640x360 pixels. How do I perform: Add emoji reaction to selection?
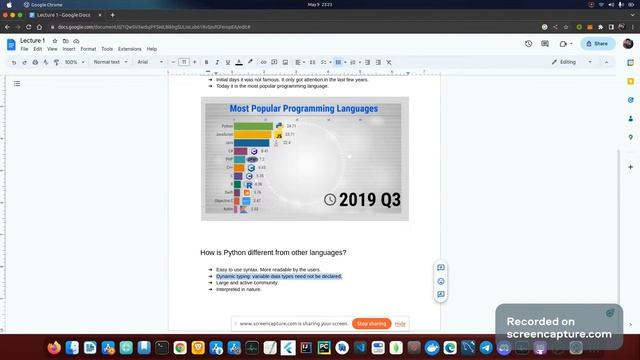(441, 281)
